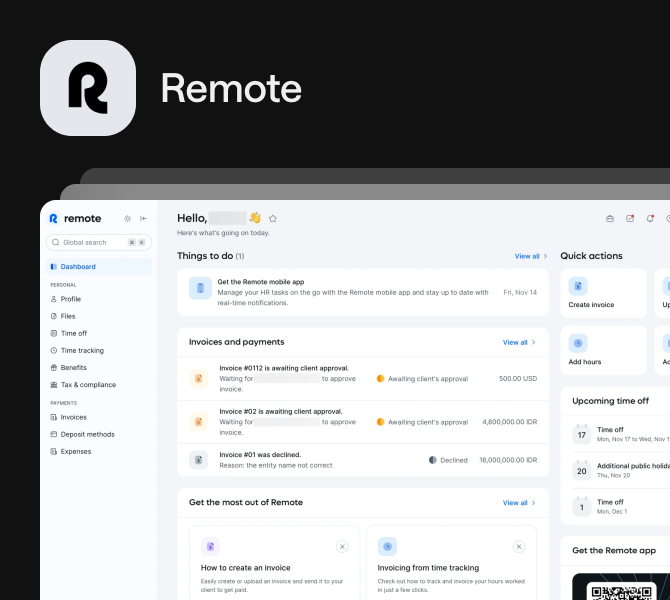This screenshot has width=670, height=600.
Task: Open the Expenses page
Action: [x=76, y=451]
